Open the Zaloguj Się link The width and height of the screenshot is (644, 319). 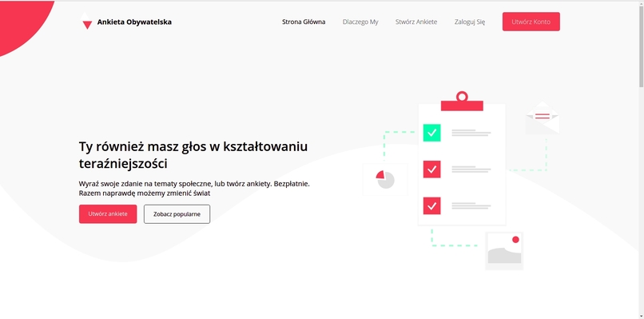pos(470,22)
